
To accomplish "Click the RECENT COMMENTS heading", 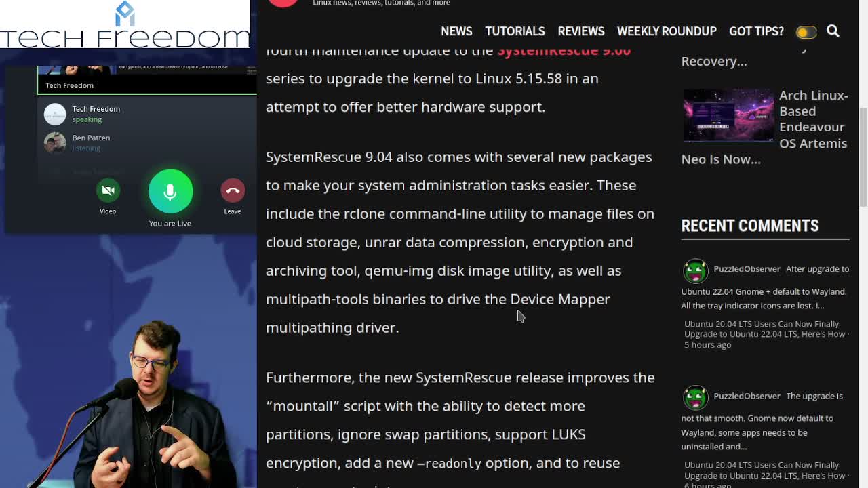I will point(750,226).
